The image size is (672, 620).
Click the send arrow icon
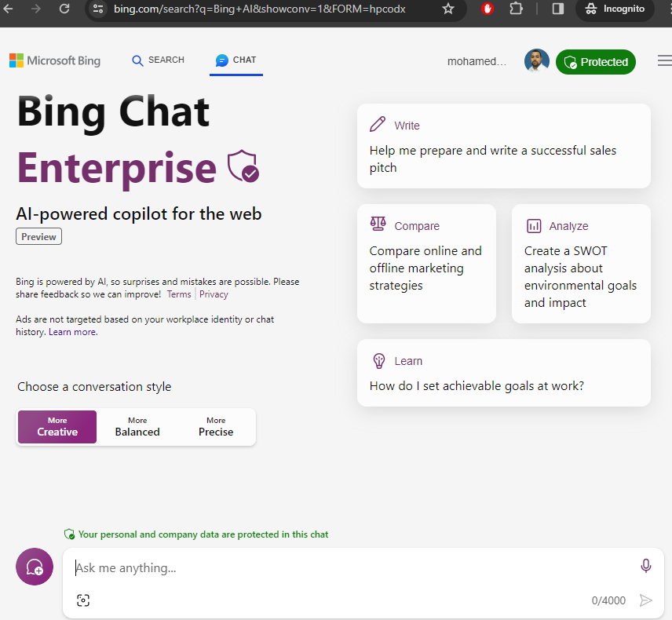click(x=645, y=600)
